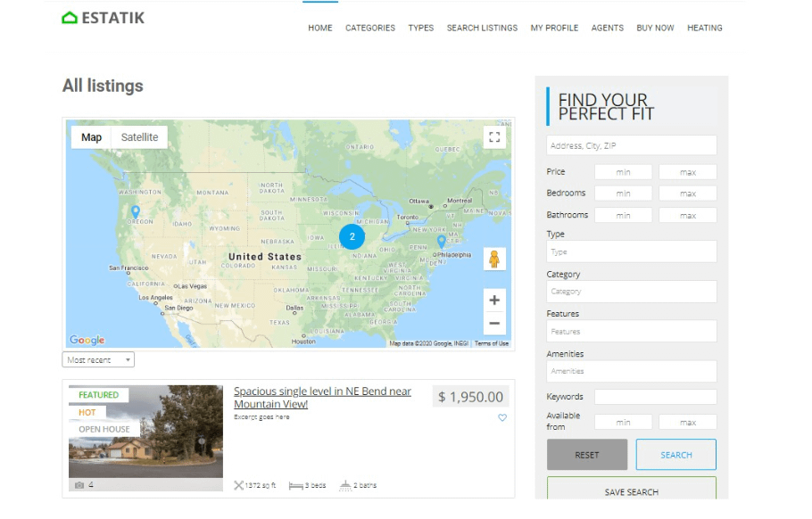Click the Available from min field
Screen dimensions: 812x519
coord(623,422)
